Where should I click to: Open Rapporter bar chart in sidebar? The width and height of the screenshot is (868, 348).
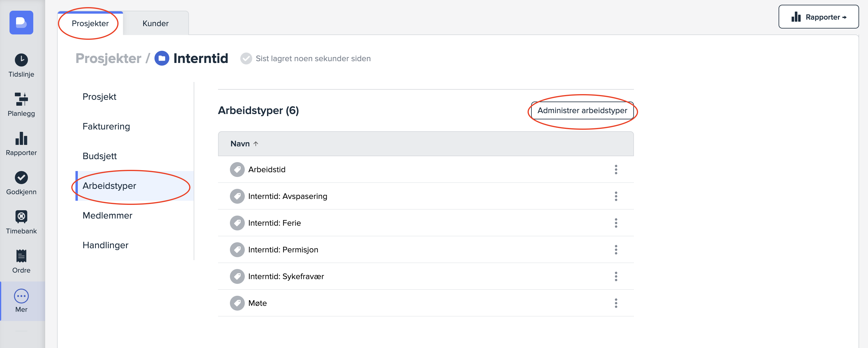(x=21, y=138)
